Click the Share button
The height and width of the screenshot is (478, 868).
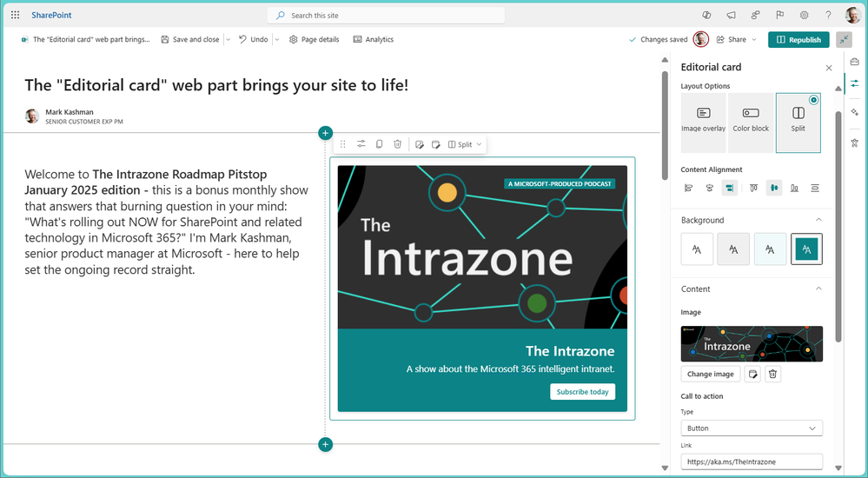[x=732, y=39]
